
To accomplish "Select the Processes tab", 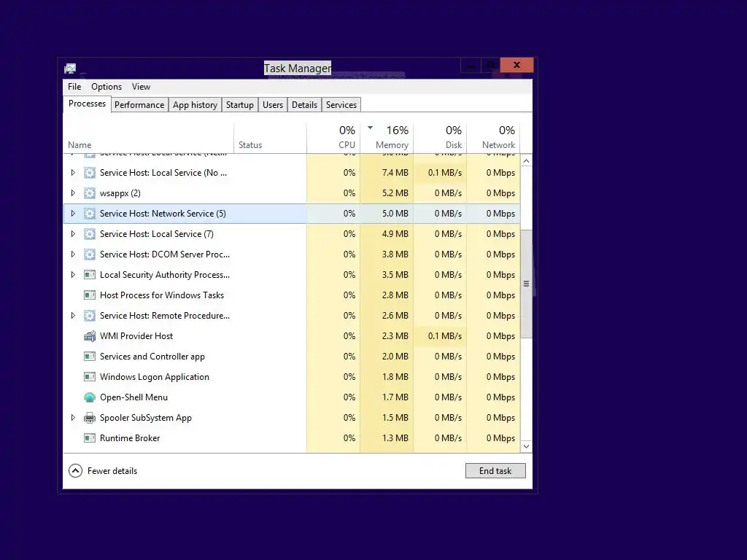I will click(x=88, y=104).
